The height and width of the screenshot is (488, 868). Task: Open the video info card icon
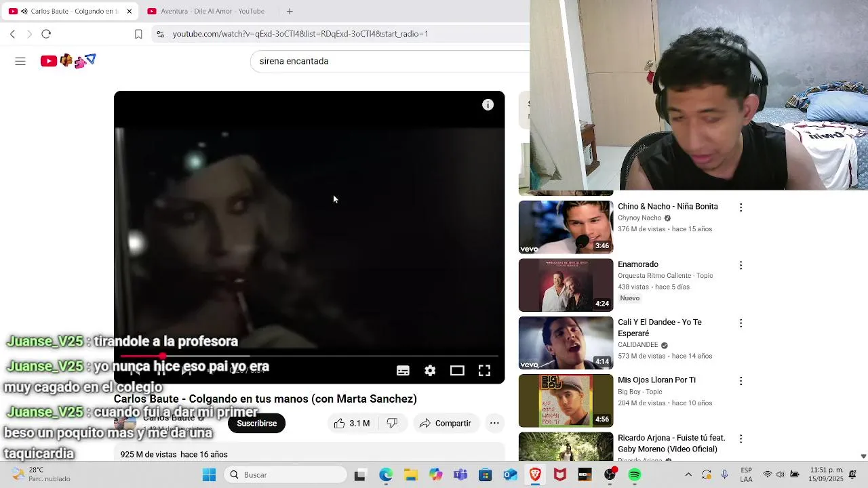pyautogui.click(x=488, y=105)
